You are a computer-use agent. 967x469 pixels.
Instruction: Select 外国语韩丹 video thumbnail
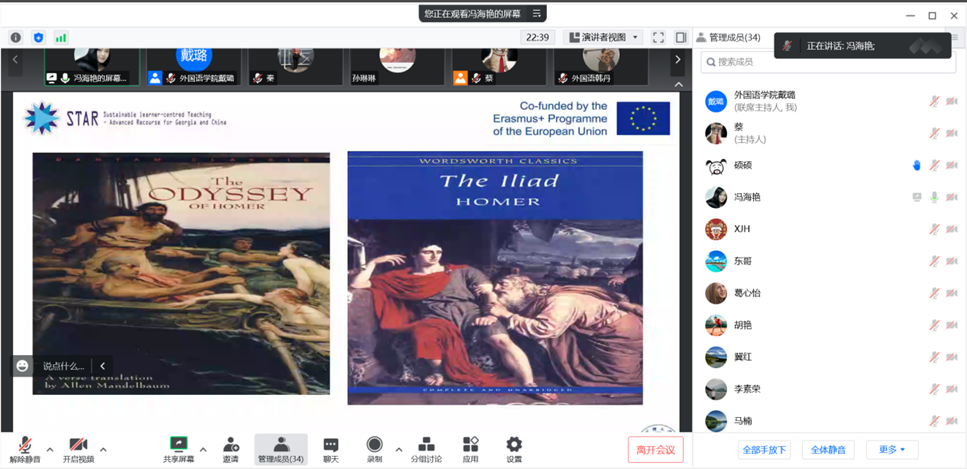[x=601, y=67]
